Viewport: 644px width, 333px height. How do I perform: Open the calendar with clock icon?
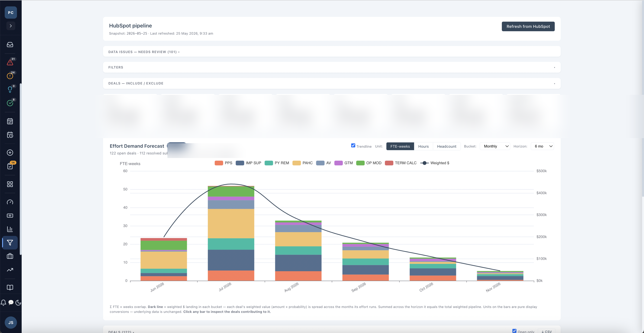10,135
